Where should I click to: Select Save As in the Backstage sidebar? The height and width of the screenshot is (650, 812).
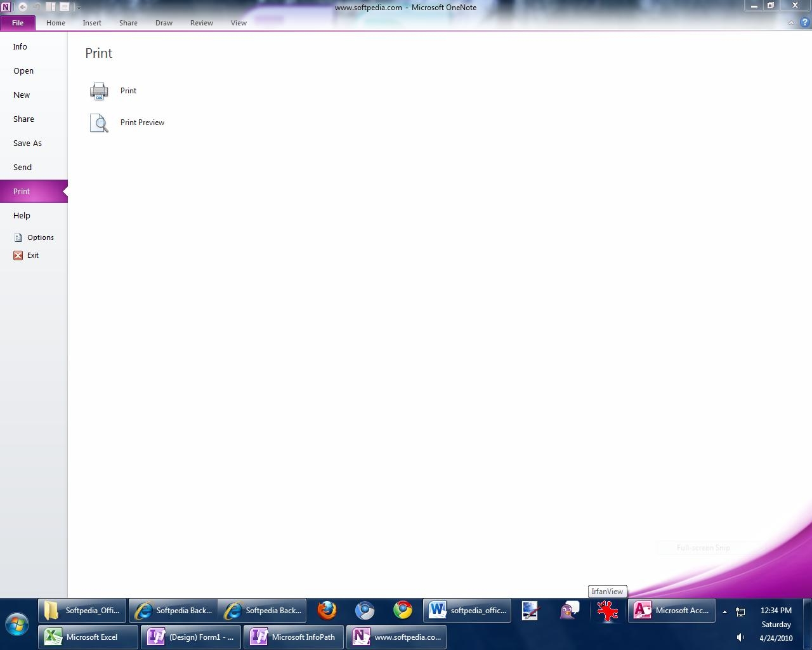tap(34, 143)
